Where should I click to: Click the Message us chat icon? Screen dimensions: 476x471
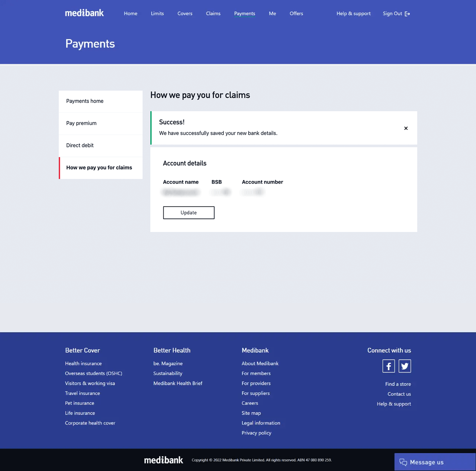click(403, 462)
